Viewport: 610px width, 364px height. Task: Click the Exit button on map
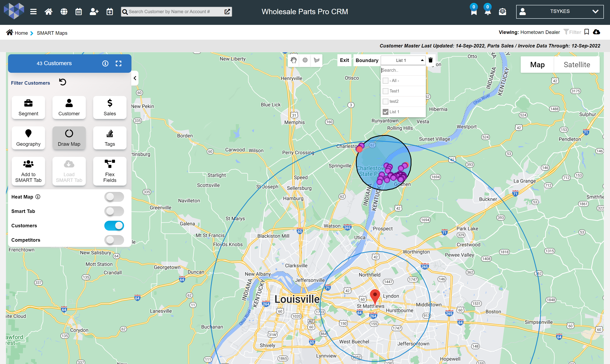click(x=344, y=60)
